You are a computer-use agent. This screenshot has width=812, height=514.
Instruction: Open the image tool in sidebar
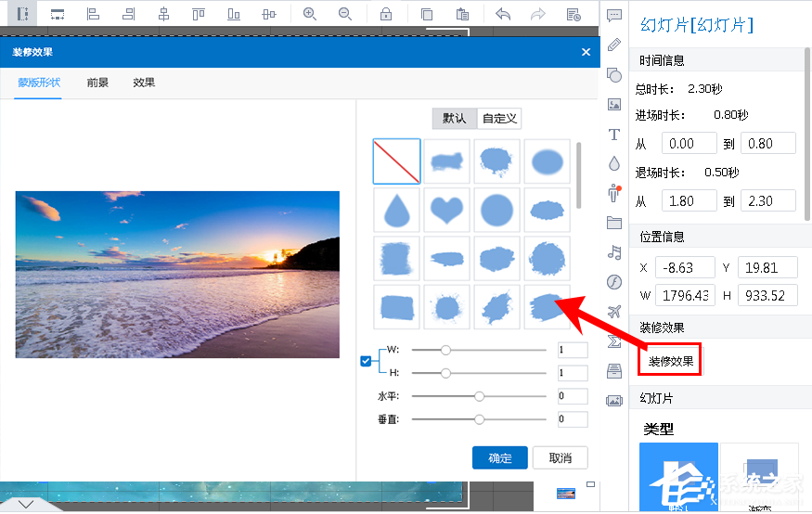click(614, 105)
